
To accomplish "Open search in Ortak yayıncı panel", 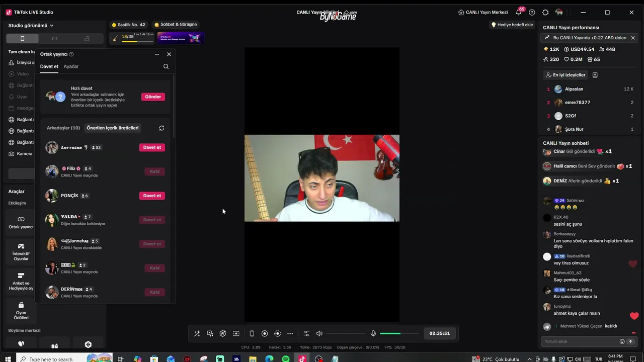I will click(x=166, y=66).
